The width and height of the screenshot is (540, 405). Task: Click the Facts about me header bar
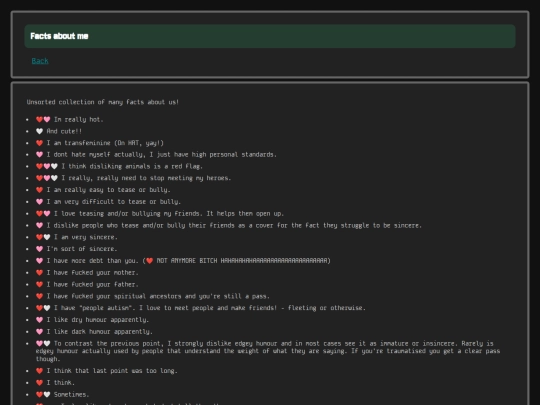tap(270, 36)
